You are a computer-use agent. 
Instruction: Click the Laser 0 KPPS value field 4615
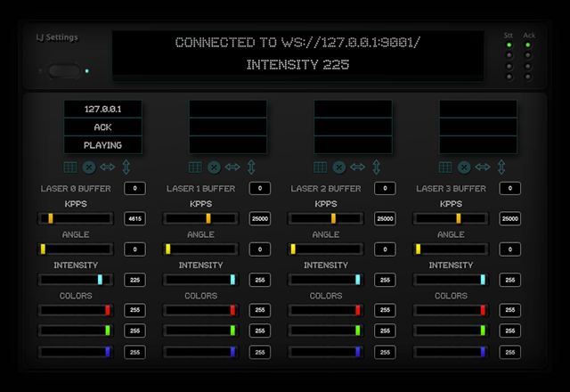pos(134,218)
